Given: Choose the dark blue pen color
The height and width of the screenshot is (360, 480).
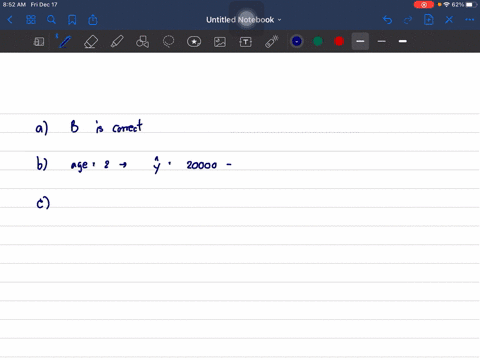Looking at the screenshot, I should (297, 41).
